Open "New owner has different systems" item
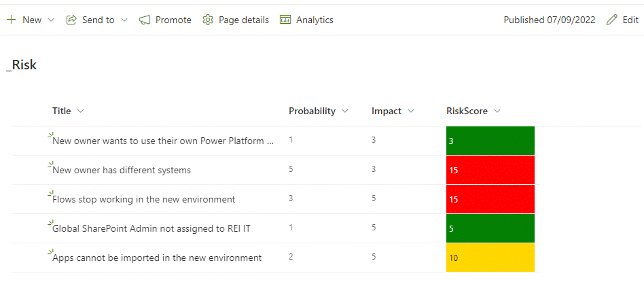644x282 pixels. [x=122, y=170]
